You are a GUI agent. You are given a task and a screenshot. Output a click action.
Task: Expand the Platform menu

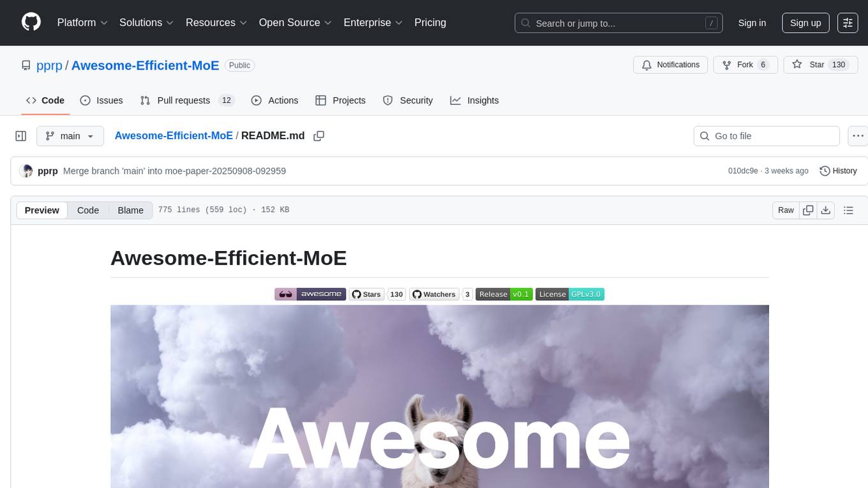click(x=82, y=22)
